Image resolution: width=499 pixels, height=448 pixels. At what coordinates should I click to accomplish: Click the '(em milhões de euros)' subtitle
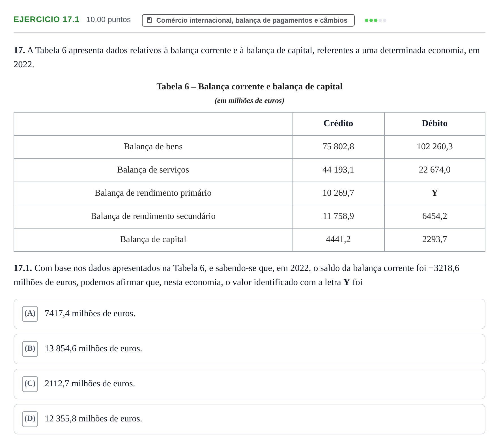point(249,101)
